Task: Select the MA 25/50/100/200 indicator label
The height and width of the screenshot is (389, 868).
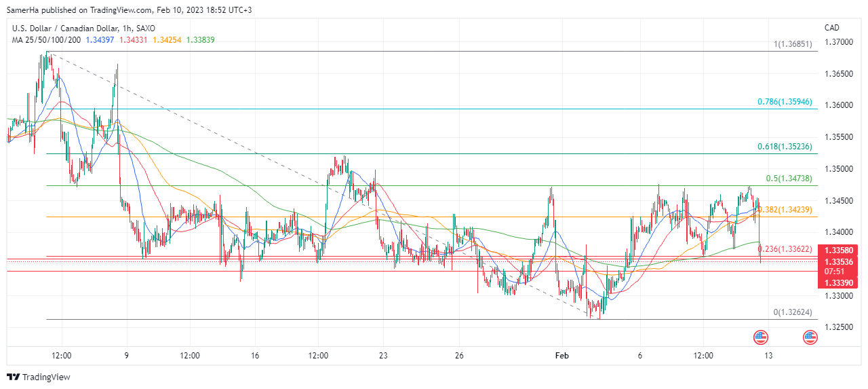Action: point(46,40)
